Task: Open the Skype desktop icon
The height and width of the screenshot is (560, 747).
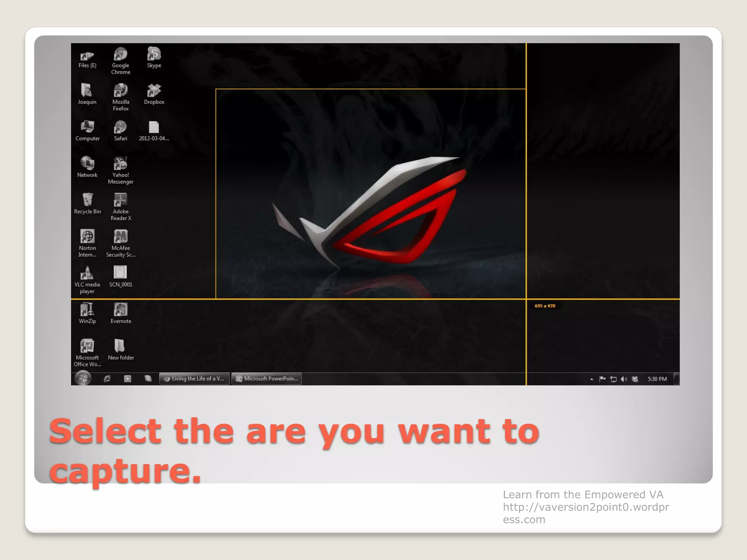Action: pos(154,58)
